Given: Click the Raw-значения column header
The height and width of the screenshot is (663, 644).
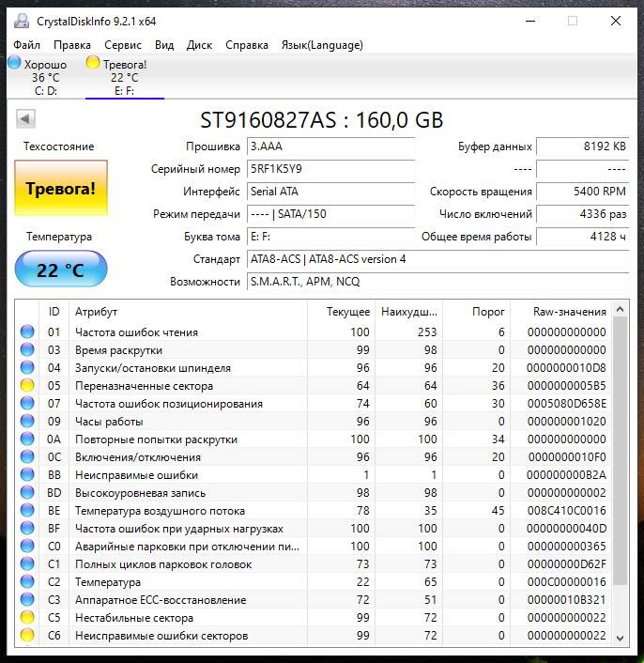Looking at the screenshot, I should [x=561, y=312].
